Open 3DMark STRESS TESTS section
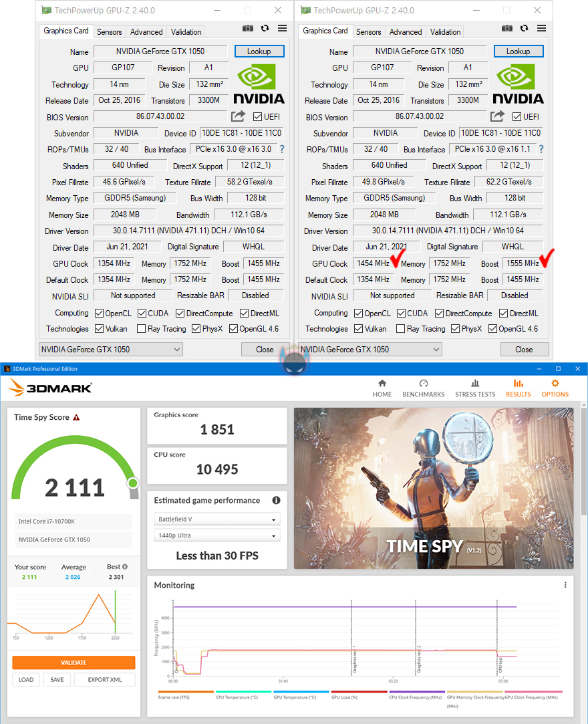Viewport: 588px width, 724px height. (x=475, y=388)
